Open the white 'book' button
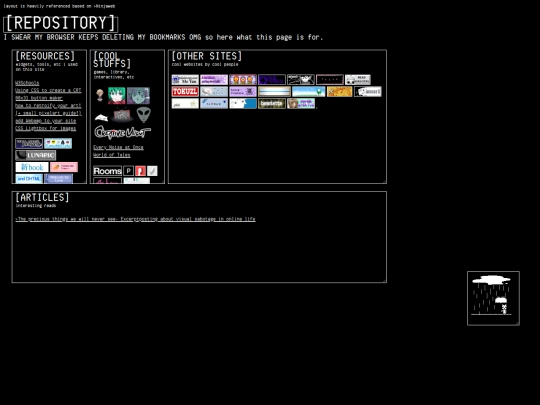The height and width of the screenshot is (405, 540). point(32,167)
